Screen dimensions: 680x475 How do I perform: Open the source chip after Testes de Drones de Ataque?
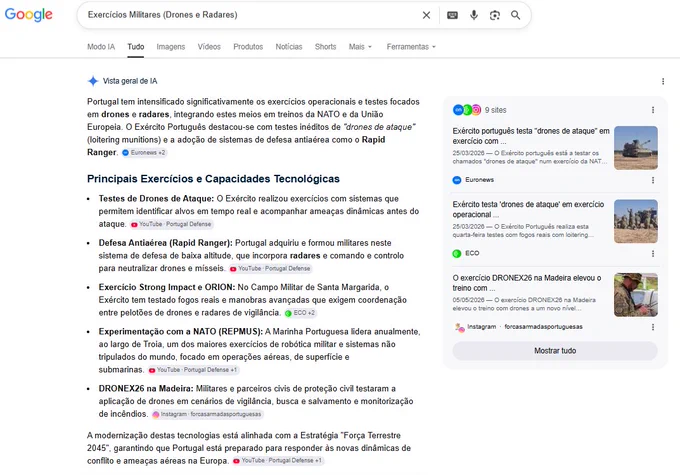point(171,224)
